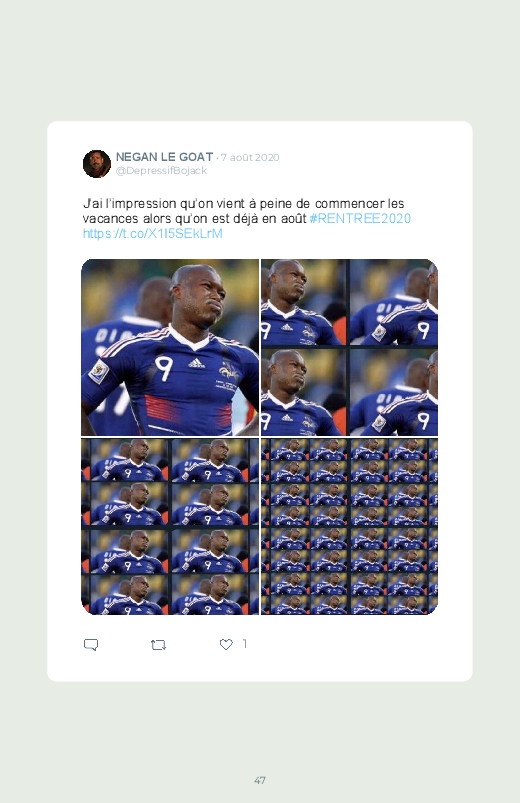Open NEGAN LE GOAT's profile avatar

click(97, 164)
